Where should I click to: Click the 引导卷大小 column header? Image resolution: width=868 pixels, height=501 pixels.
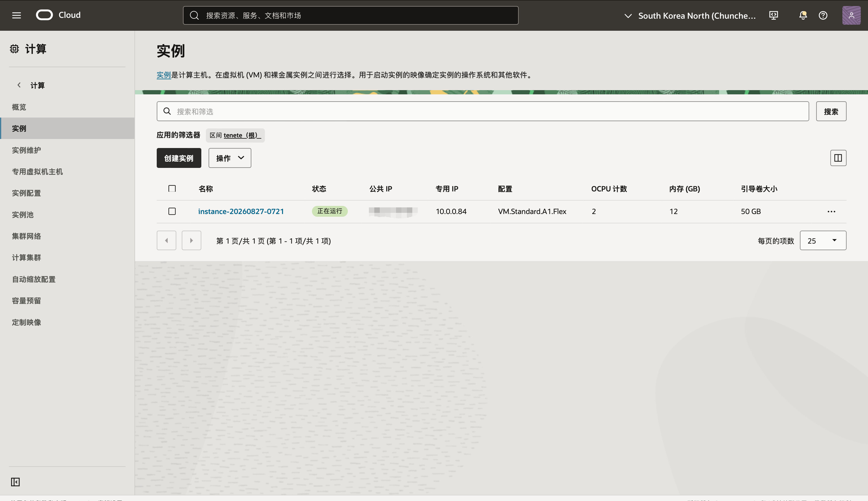coord(759,189)
